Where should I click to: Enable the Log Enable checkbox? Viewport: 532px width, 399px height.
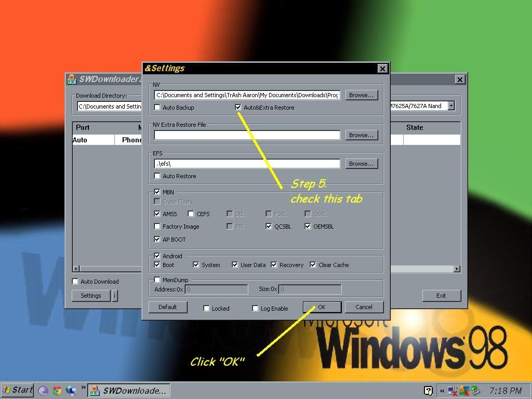(255, 309)
